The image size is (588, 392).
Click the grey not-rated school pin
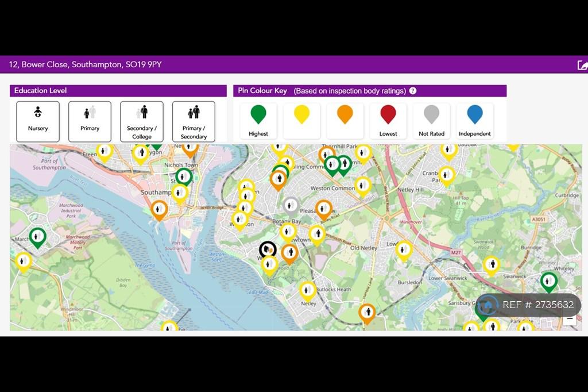291,206
